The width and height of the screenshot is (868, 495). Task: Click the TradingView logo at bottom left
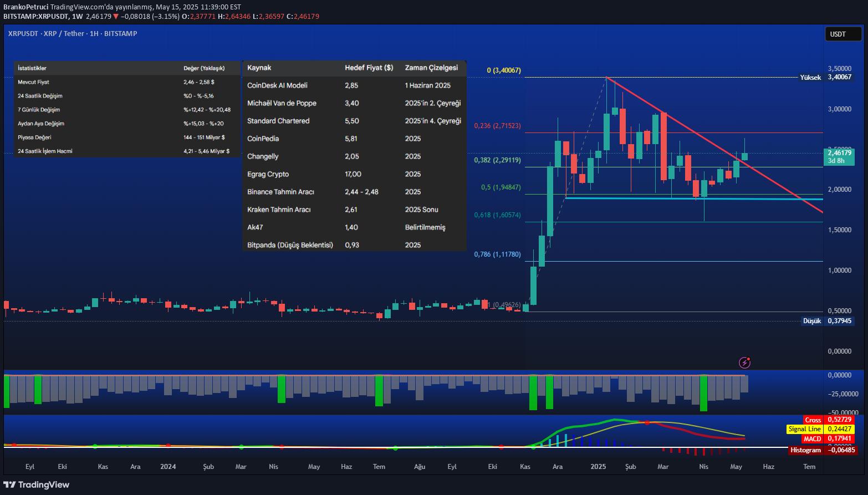[x=37, y=484]
